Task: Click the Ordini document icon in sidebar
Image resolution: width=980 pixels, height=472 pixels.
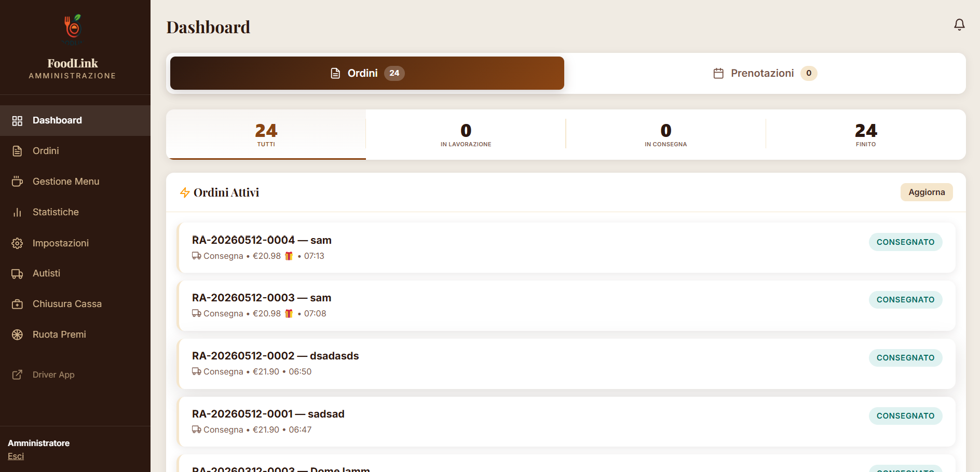Action: click(x=17, y=151)
